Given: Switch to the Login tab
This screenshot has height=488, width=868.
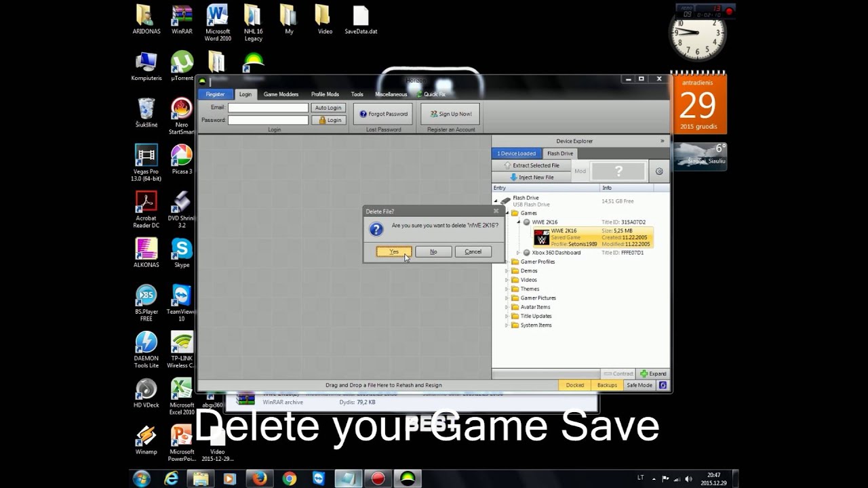Looking at the screenshot, I should [245, 94].
